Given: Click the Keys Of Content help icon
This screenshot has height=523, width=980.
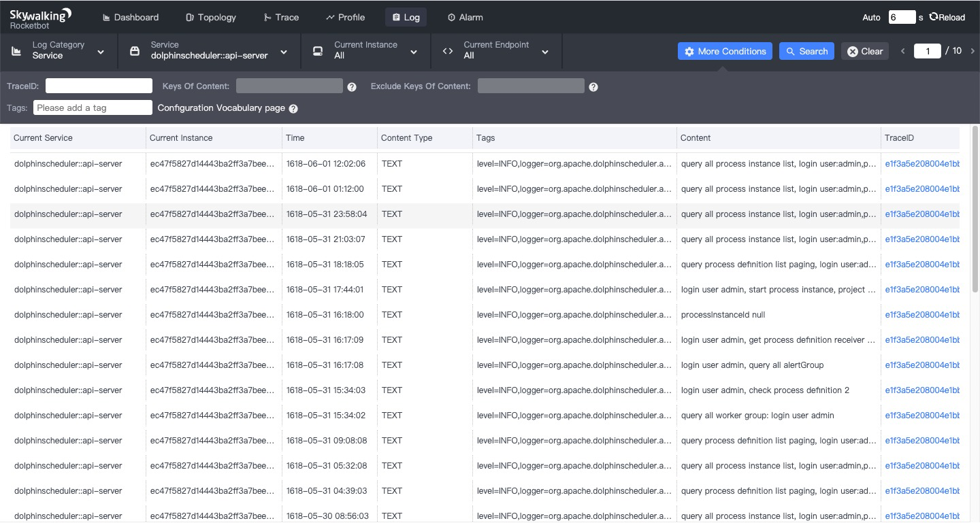Looking at the screenshot, I should coord(352,87).
